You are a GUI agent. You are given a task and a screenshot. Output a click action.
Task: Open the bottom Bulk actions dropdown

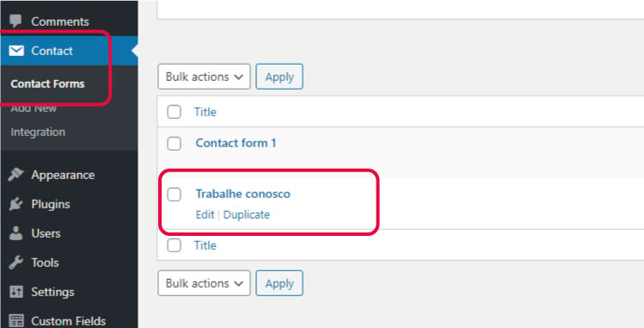[204, 283]
